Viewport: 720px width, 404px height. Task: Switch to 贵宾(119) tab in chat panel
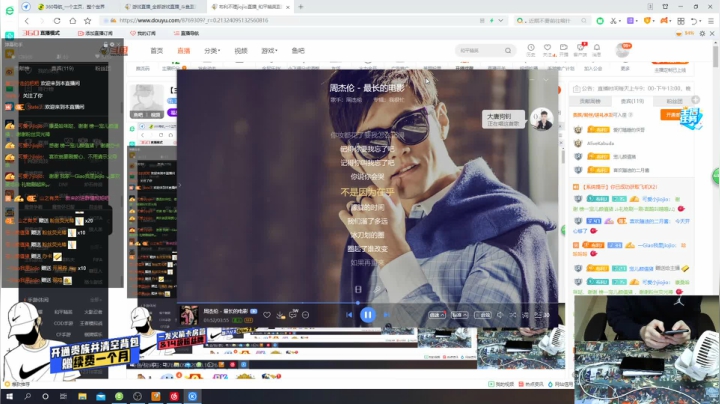pos(632,101)
